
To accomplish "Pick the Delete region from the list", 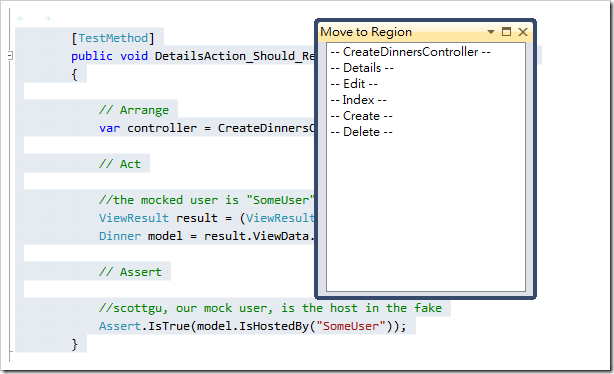I will click(x=361, y=132).
